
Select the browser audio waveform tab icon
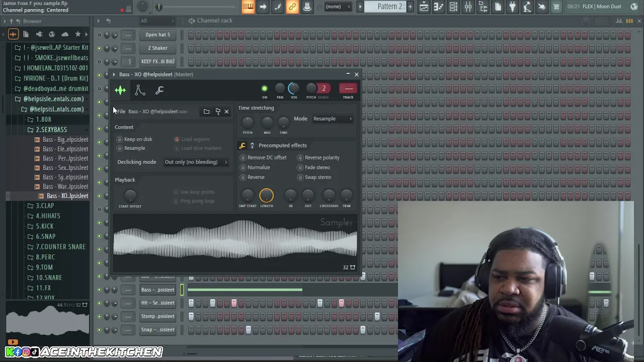coord(13,34)
